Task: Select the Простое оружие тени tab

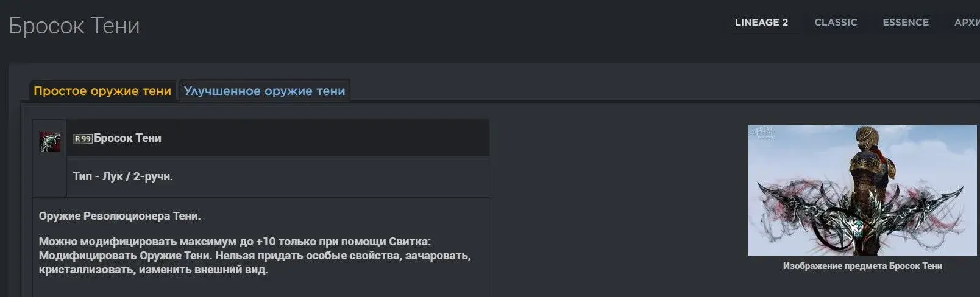Action: click(x=102, y=91)
